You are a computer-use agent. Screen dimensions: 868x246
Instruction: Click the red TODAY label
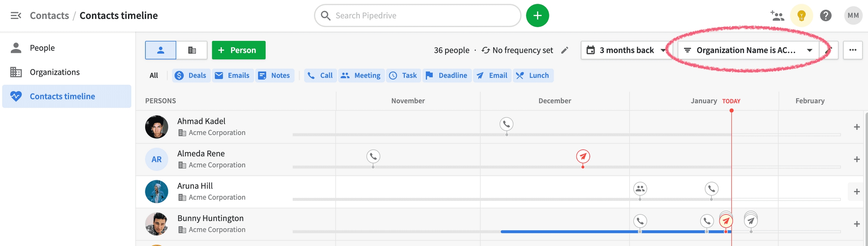(x=731, y=101)
